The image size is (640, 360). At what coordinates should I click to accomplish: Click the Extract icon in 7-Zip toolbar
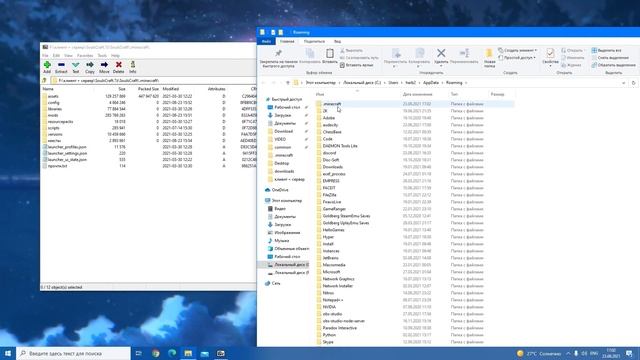point(61,65)
